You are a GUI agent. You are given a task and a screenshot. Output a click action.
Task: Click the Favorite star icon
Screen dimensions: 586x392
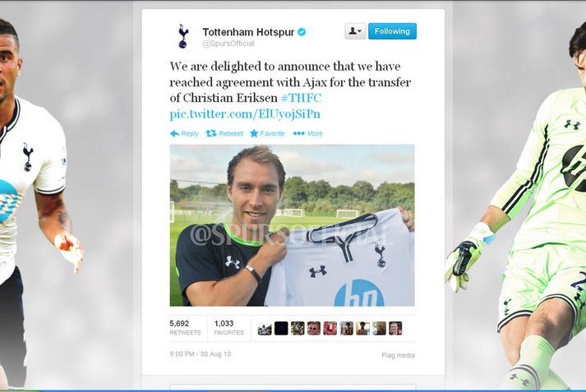click(254, 133)
